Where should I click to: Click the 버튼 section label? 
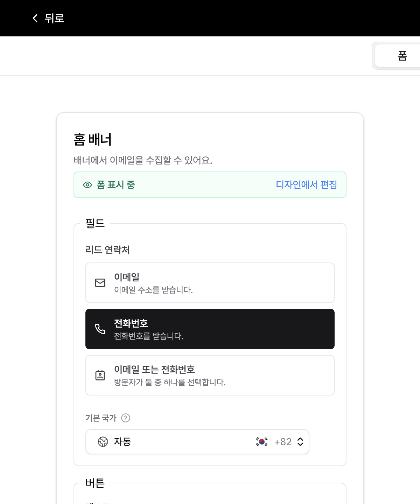(95, 483)
